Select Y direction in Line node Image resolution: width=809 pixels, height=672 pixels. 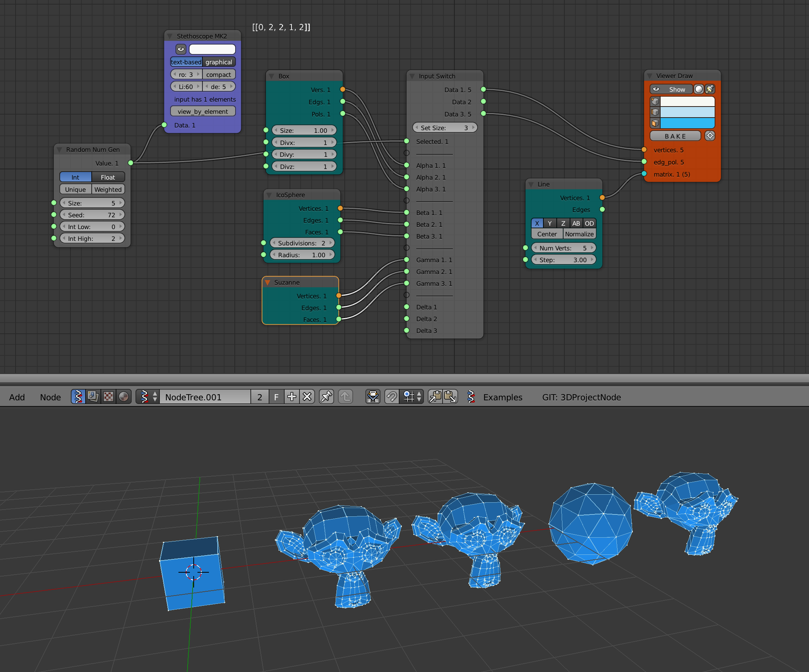pos(550,223)
